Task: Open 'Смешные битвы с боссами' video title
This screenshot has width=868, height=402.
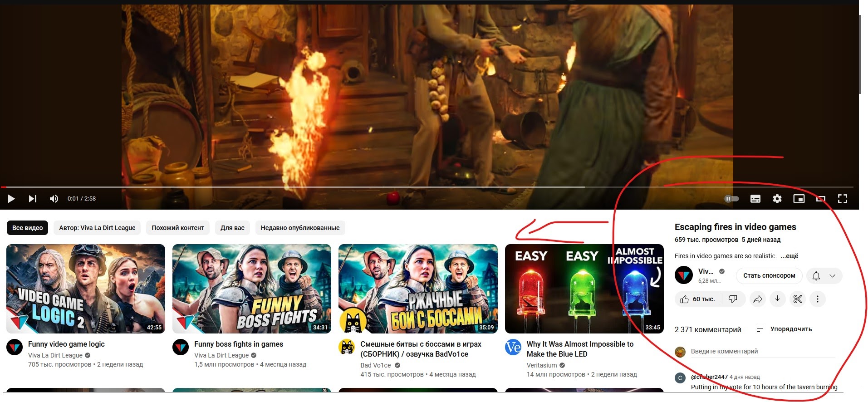Action: tap(421, 349)
